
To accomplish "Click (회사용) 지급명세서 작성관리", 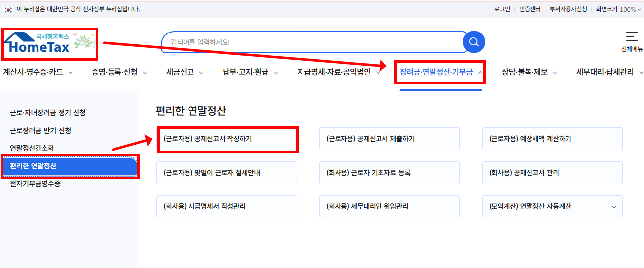I will pos(227,207).
